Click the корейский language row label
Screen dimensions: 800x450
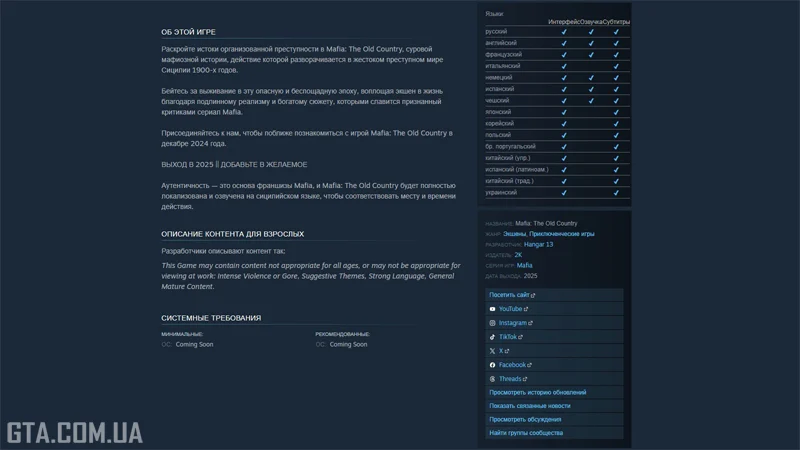click(x=499, y=123)
